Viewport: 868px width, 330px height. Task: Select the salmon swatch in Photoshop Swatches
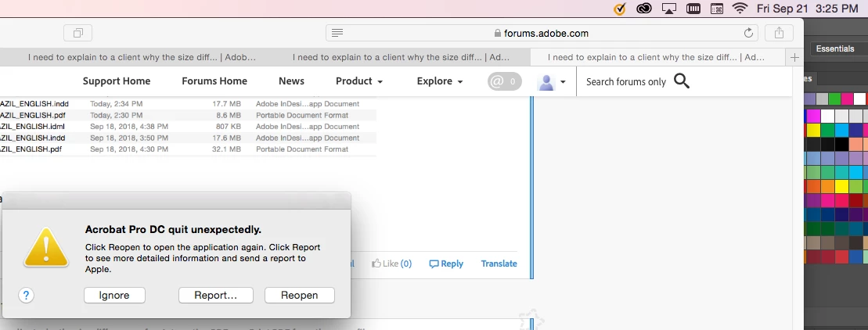855,144
